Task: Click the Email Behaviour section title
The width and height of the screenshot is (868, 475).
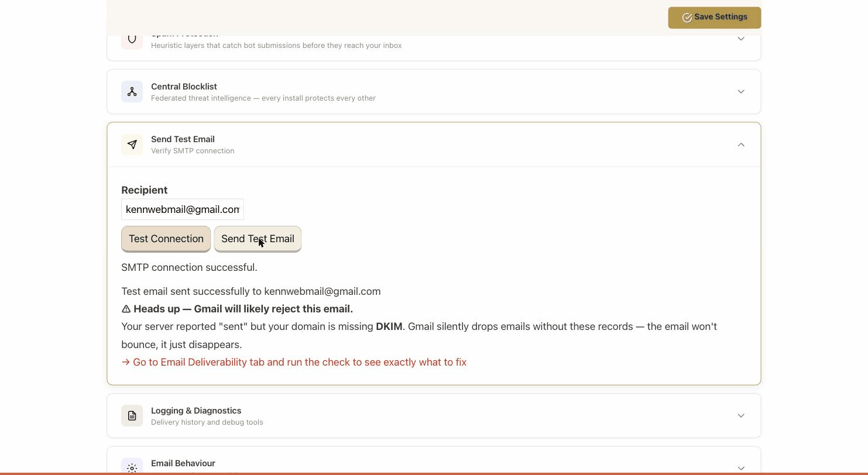Action: pos(183,463)
